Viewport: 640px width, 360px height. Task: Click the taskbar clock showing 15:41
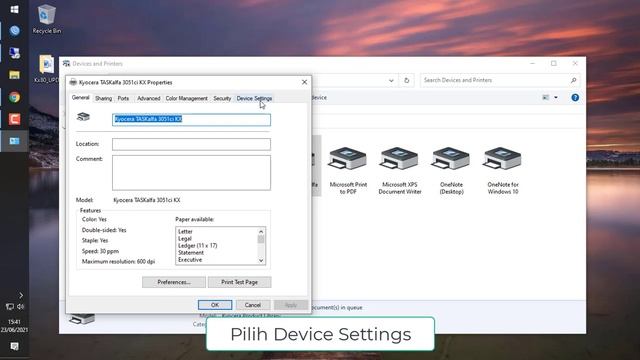click(x=14, y=326)
